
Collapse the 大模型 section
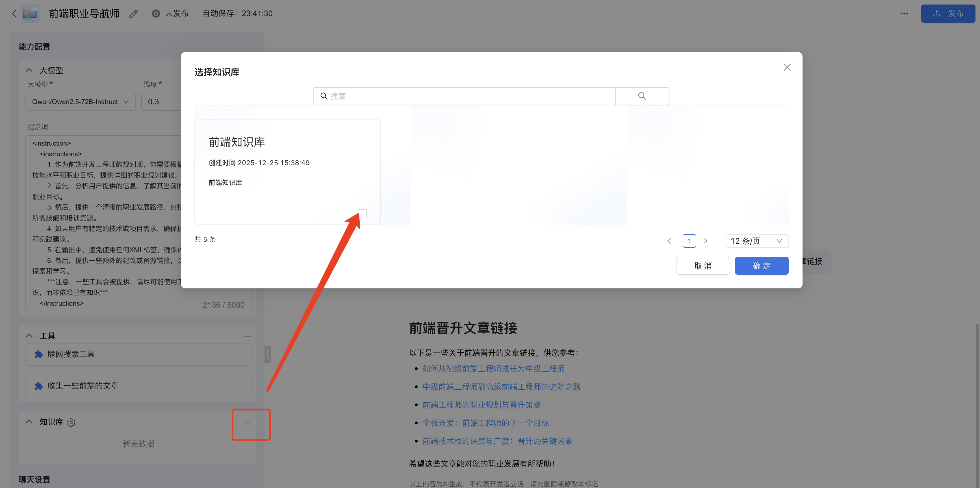(29, 70)
